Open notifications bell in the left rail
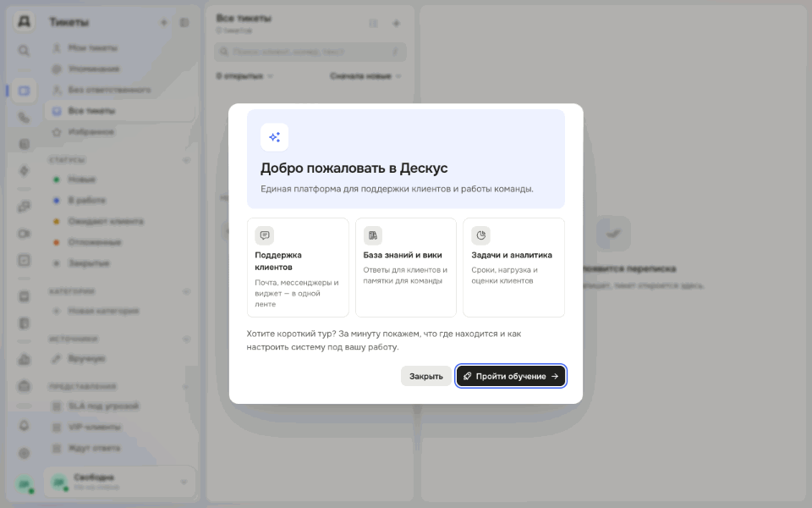 coord(24,426)
